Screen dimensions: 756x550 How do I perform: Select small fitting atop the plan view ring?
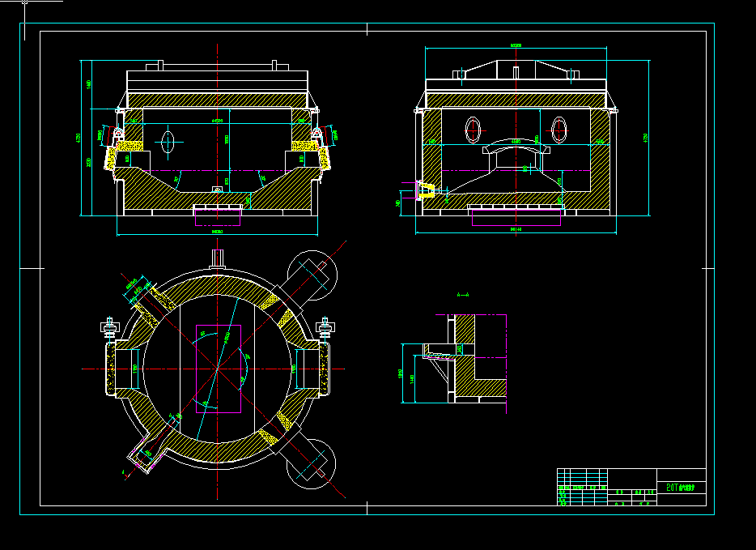(218, 258)
